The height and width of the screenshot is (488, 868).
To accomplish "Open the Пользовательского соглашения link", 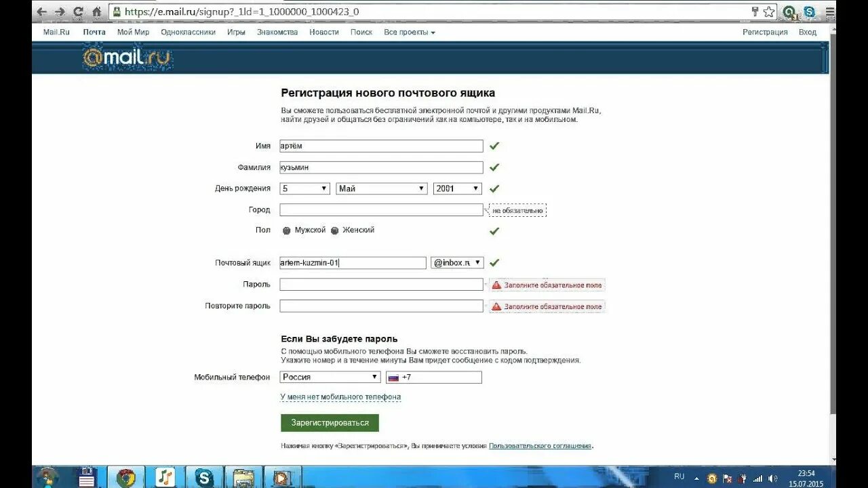I will pyautogui.click(x=540, y=446).
